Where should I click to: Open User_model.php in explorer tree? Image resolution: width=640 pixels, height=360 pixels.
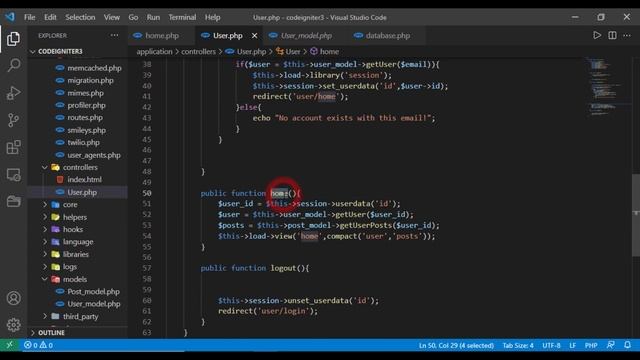(x=93, y=304)
